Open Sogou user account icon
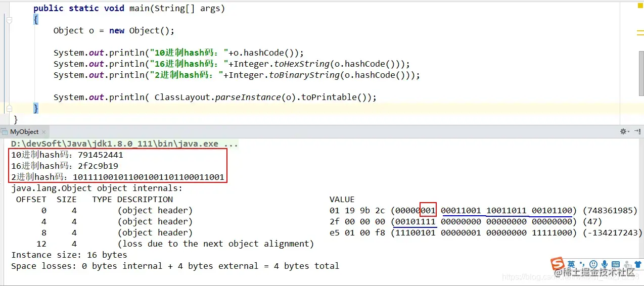 [627, 264]
